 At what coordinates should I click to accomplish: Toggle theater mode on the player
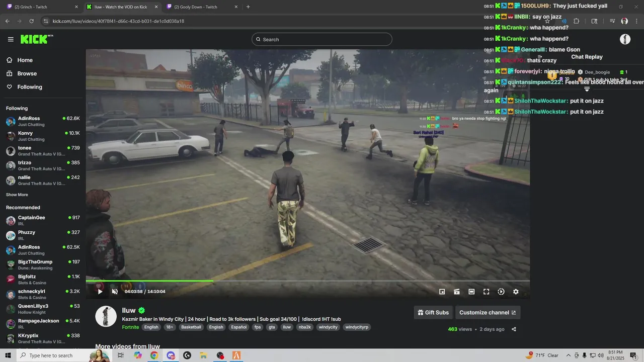pyautogui.click(x=471, y=292)
